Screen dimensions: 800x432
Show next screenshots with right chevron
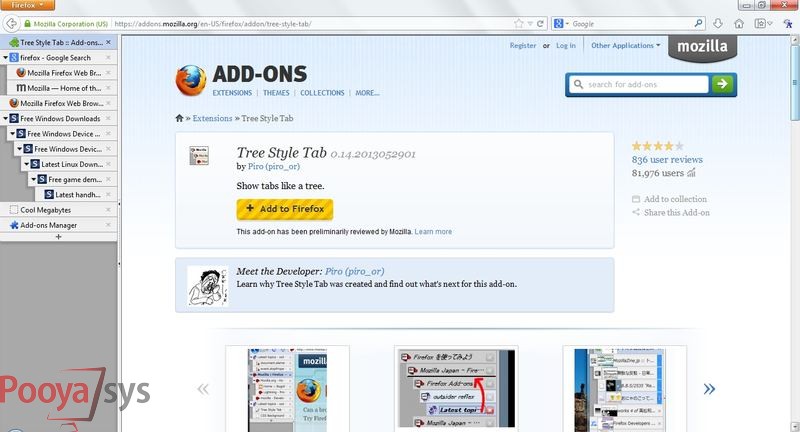[709, 389]
